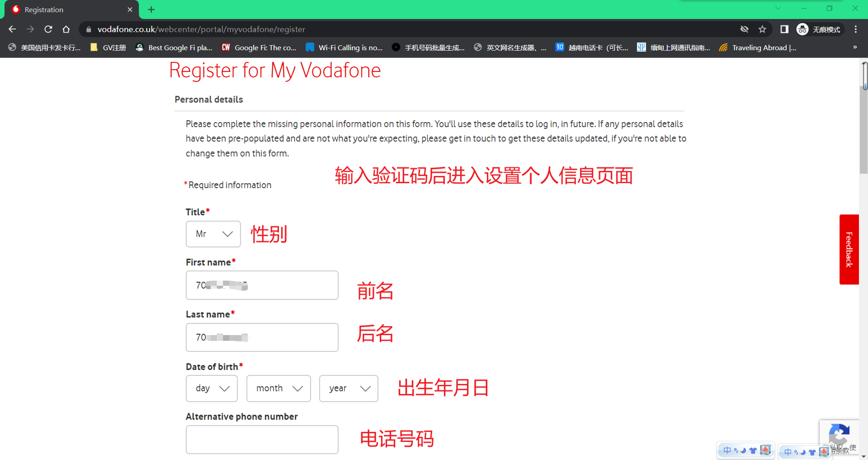This screenshot has width=868, height=460.
Task: Open the side panel icon
Action: [x=784, y=29]
